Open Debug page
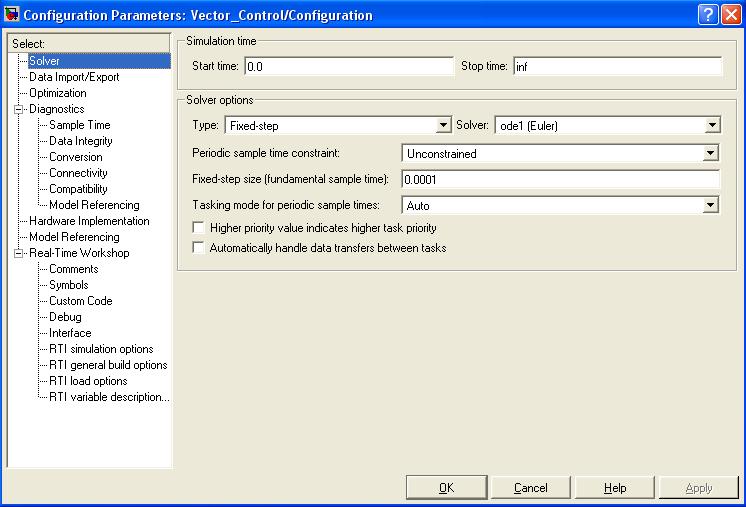This screenshot has width=746, height=507. (x=65, y=317)
